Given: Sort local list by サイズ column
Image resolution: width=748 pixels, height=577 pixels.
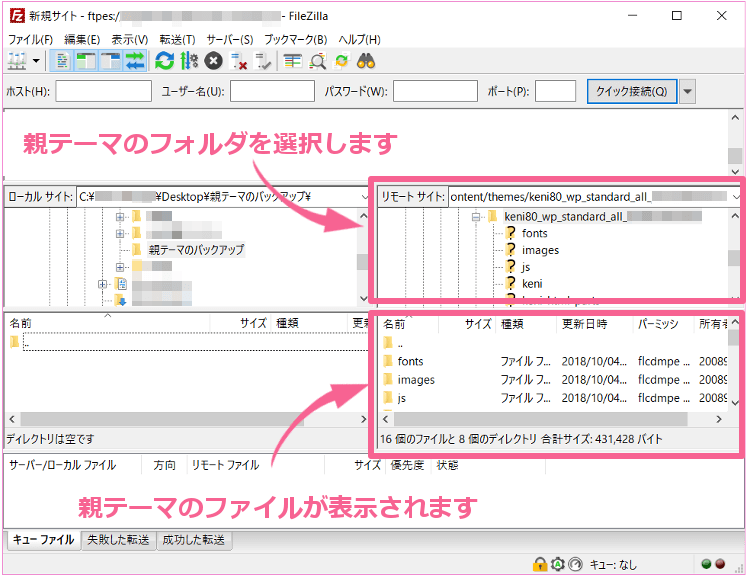Looking at the screenshot, I should (x=240, y=323).
